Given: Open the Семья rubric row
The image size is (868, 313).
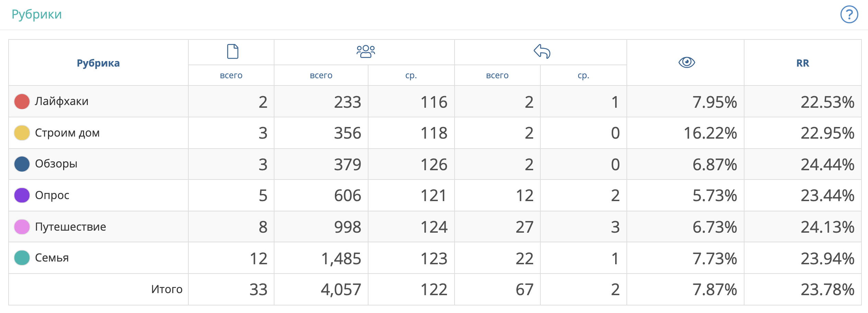Looking at the screenshot, I should point(52,258).
